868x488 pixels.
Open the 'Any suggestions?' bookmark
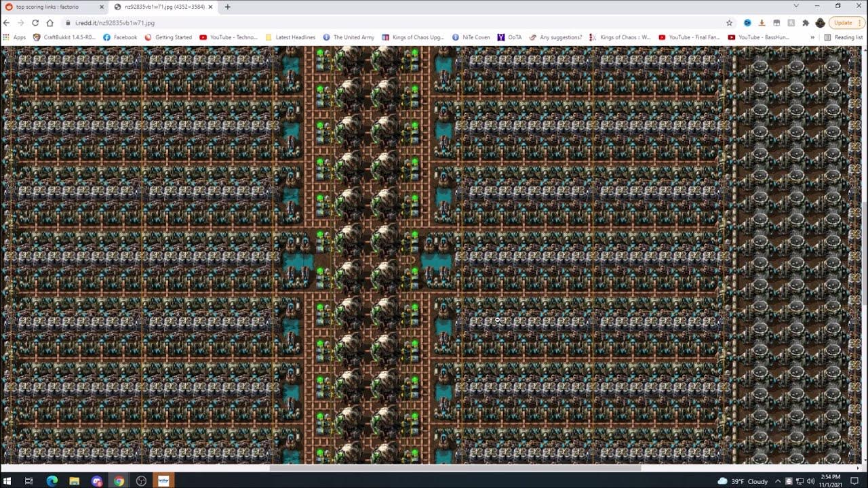[555, 37]
